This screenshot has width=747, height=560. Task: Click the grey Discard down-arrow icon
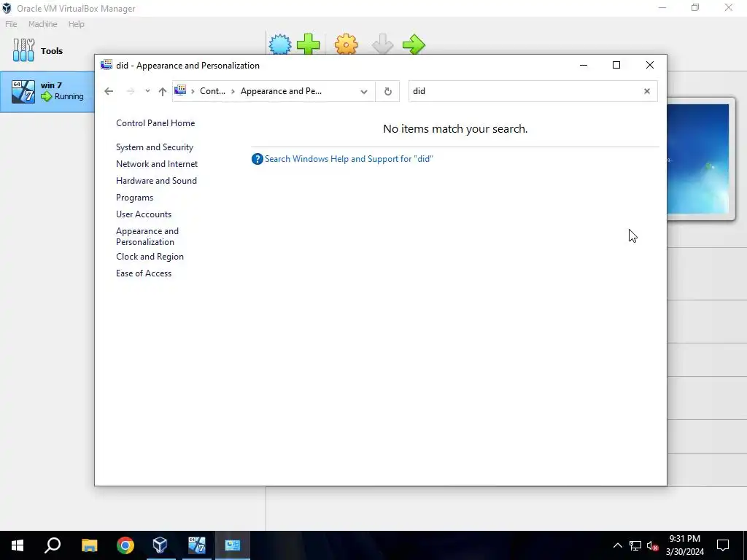tap(382, 44)
